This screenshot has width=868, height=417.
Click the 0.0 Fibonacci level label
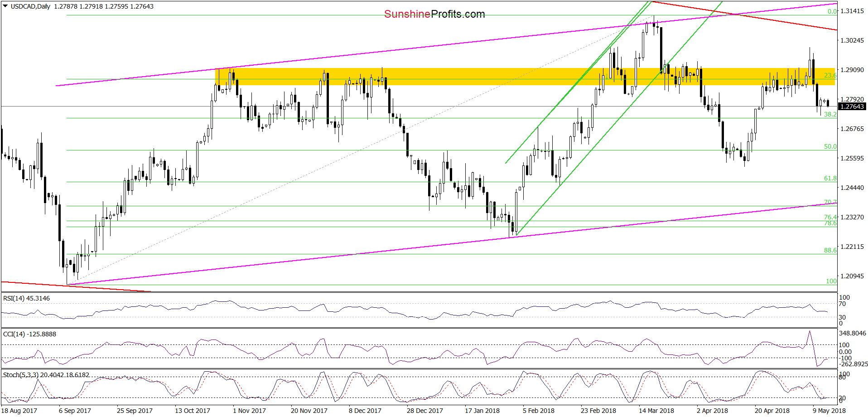pos(832,11)
